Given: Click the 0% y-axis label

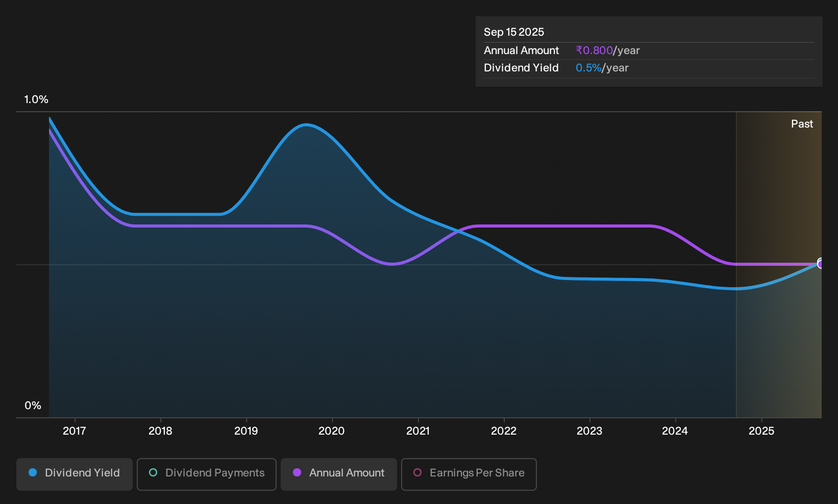Looking at the screenshot, I should pyautogui.click(x=33, y=406).
